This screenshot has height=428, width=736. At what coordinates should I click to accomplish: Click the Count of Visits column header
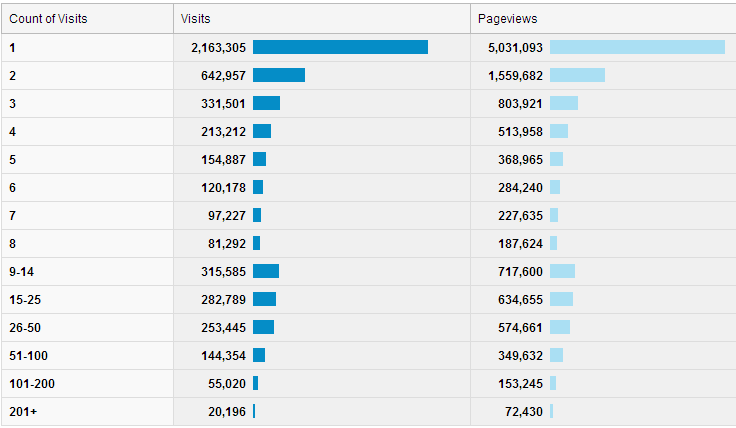coord(53,18)
